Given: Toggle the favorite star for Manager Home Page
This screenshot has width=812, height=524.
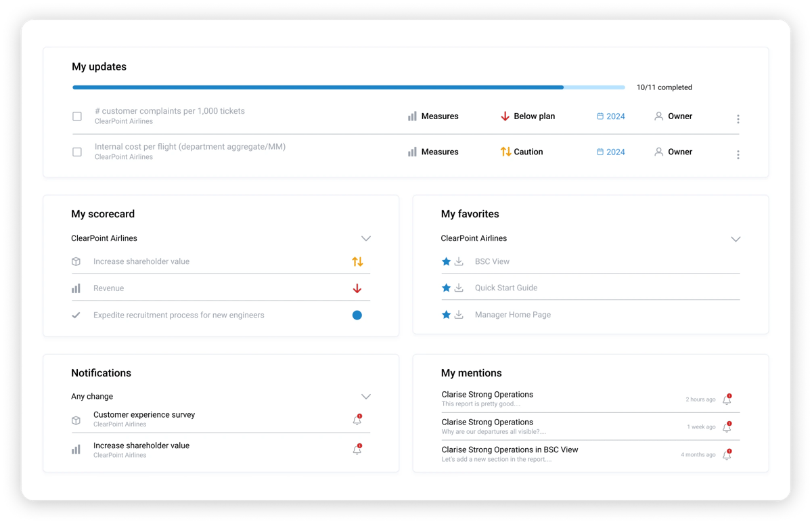Looking at the screenshot, I should [x=446, y=315].
